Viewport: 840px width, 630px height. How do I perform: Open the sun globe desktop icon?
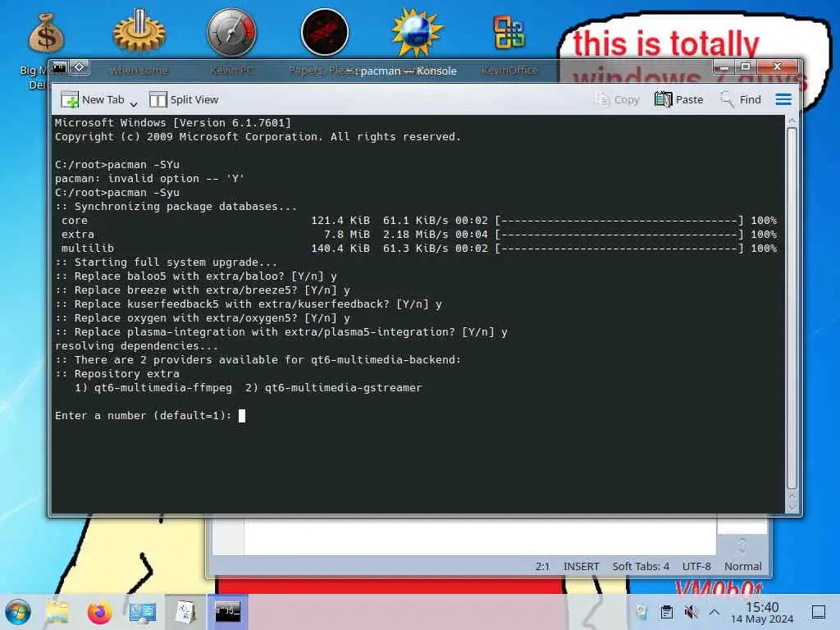coord(417,32)
